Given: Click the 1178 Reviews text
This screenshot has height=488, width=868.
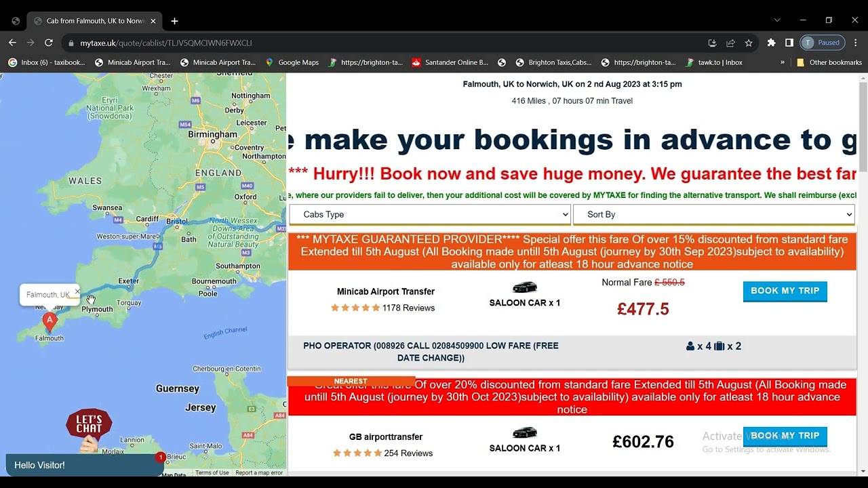Looking at the screenshot, I should click(x=408, y=308).
